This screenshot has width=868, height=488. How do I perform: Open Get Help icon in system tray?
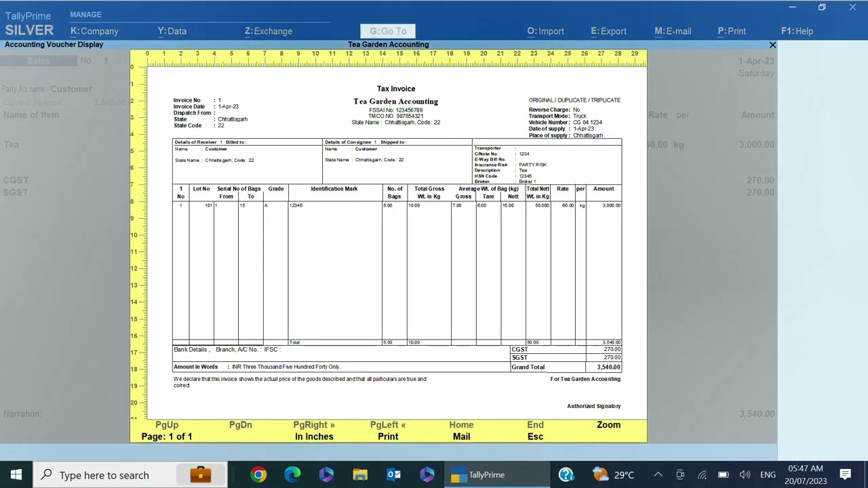[566, 475]
